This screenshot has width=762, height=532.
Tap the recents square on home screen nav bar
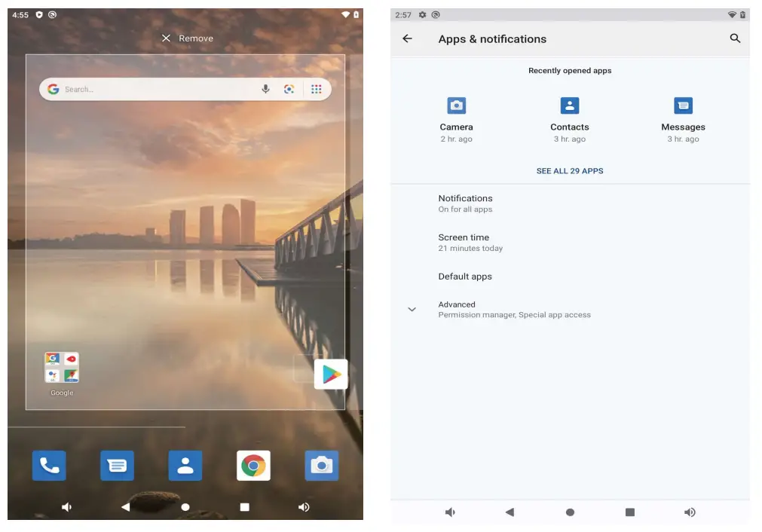(244, 507)
